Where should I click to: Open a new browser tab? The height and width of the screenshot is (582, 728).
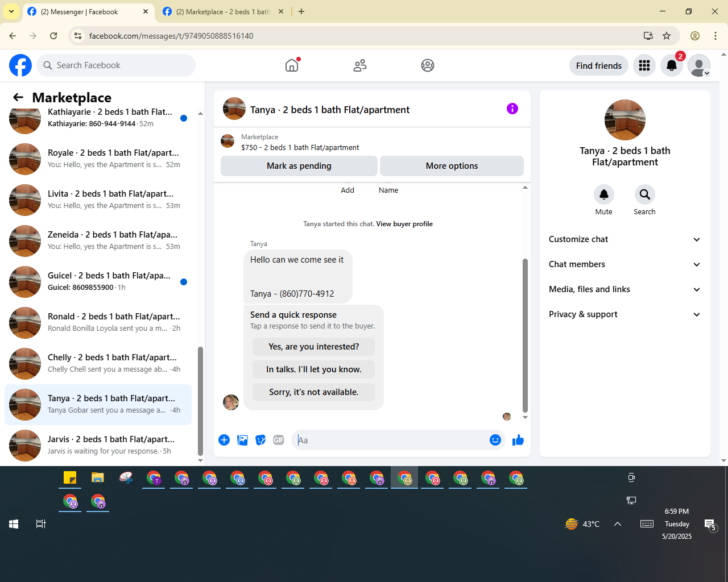tap(301, 11)
